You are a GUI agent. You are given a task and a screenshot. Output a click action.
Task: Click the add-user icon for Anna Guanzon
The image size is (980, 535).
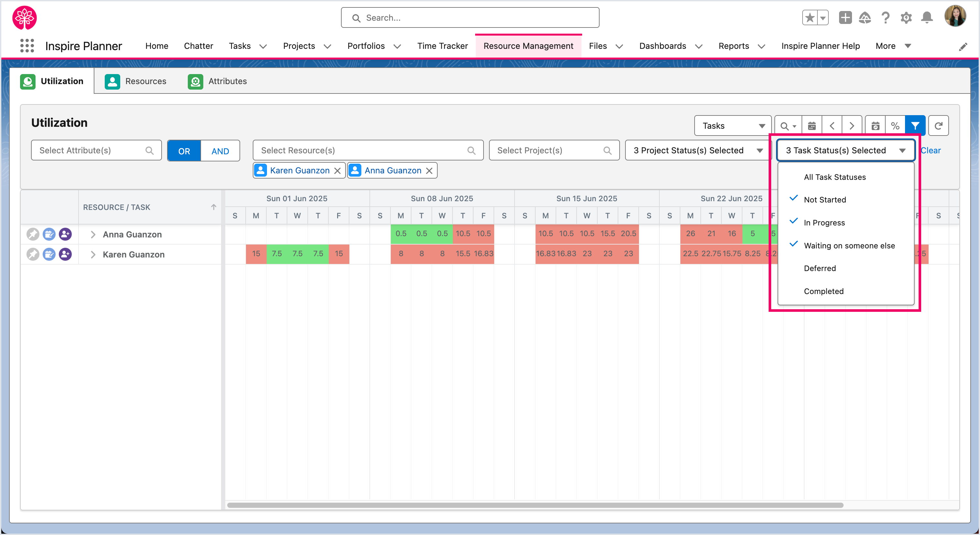[x=65, y=234]
